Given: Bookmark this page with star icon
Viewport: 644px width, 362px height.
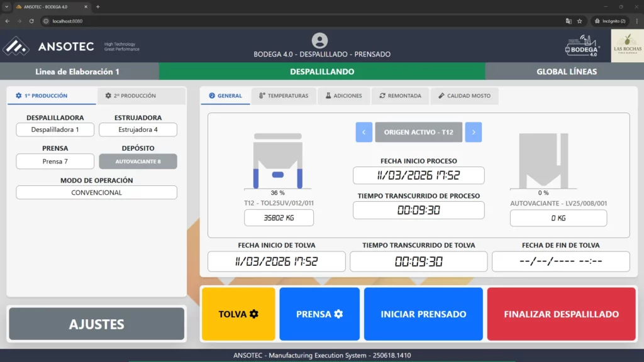Looking at the screenshot, I should [579, 21].
